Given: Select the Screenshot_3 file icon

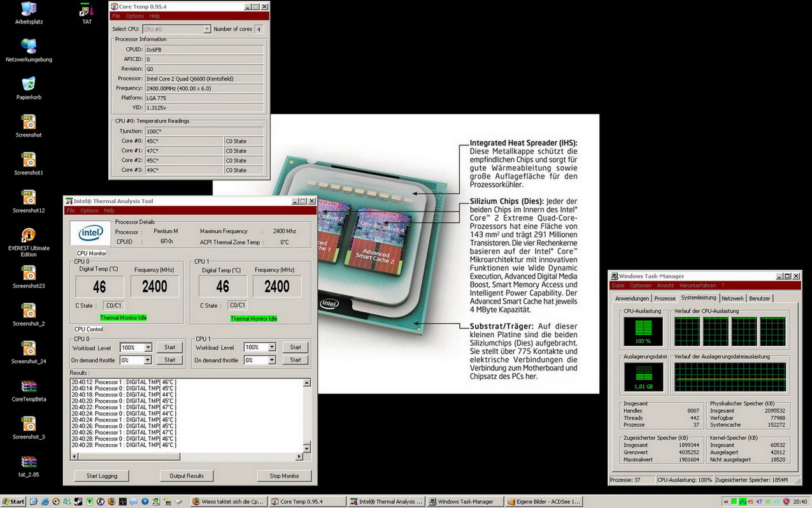Looking at the screenshot, I should [29, 428].
